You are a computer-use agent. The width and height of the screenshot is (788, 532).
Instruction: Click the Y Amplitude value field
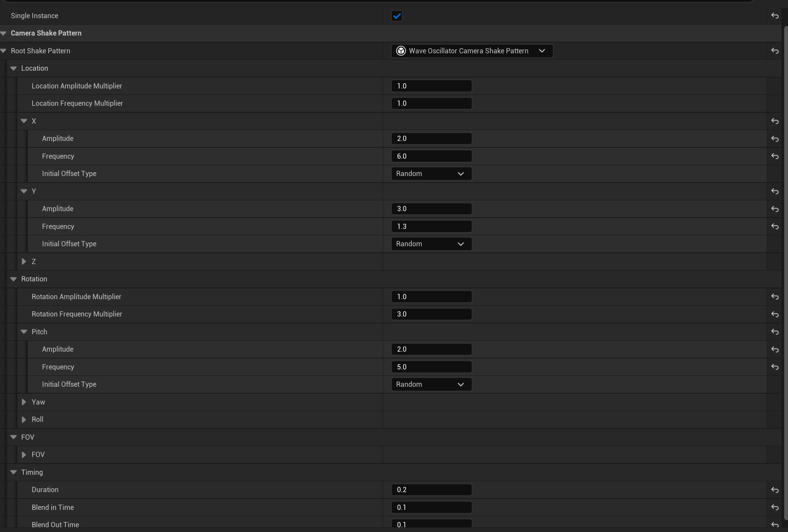[x=431, y=209]
